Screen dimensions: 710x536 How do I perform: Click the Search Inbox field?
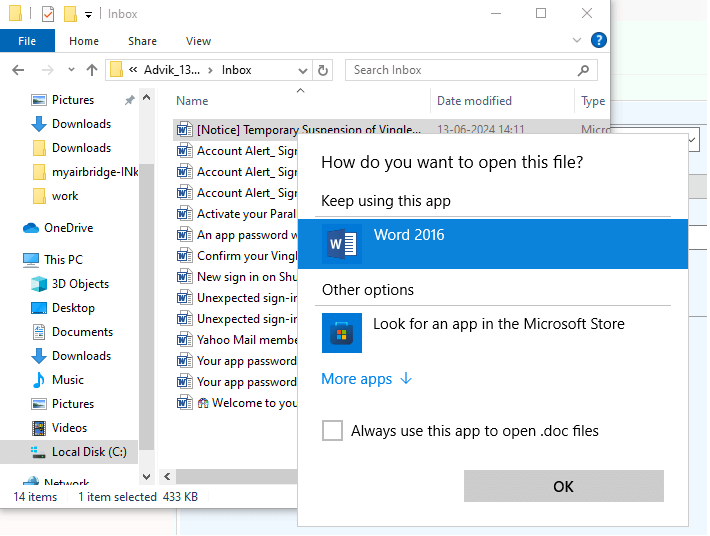[x=471, y=70]
